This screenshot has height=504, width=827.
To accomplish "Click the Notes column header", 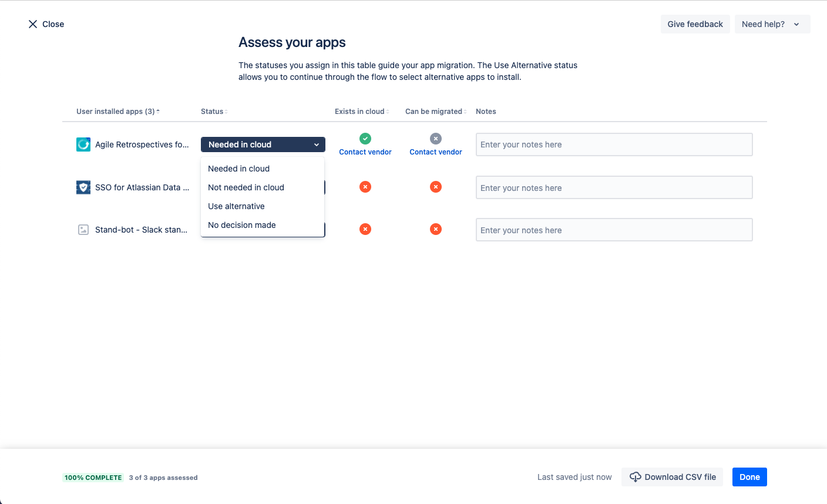I will pyautogui.click(x=486, y=112).
